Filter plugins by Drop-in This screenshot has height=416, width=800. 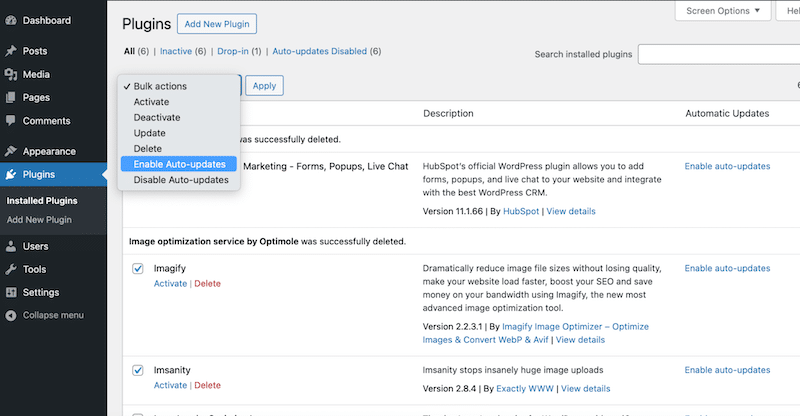pyautogui.click(x=233, y=51)
